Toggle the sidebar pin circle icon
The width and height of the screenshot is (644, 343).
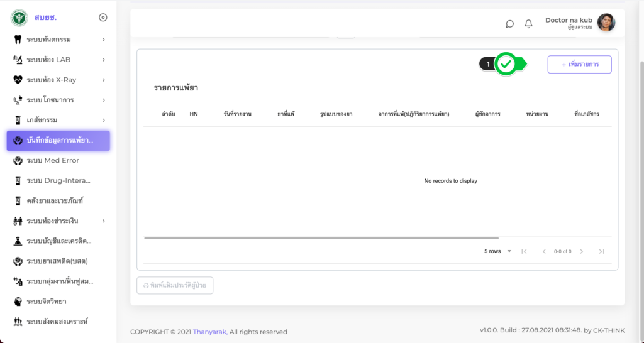(x=103, y=18)
